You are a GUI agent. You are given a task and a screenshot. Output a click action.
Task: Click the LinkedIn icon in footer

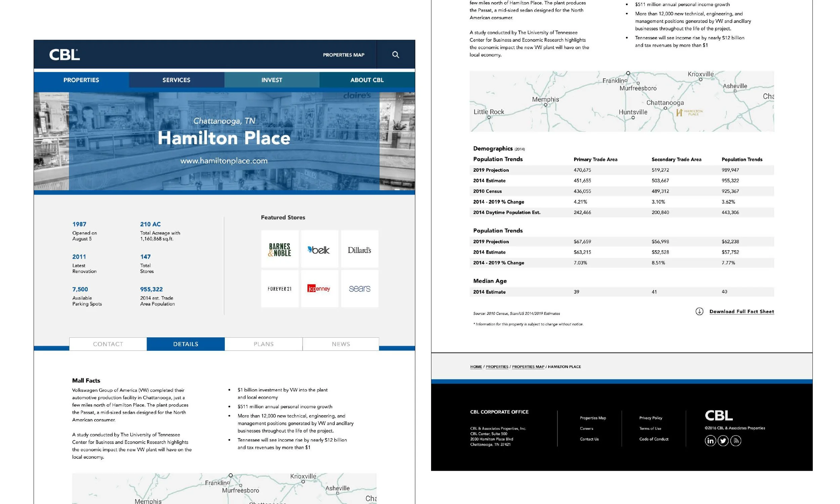[x=710, y=441]
